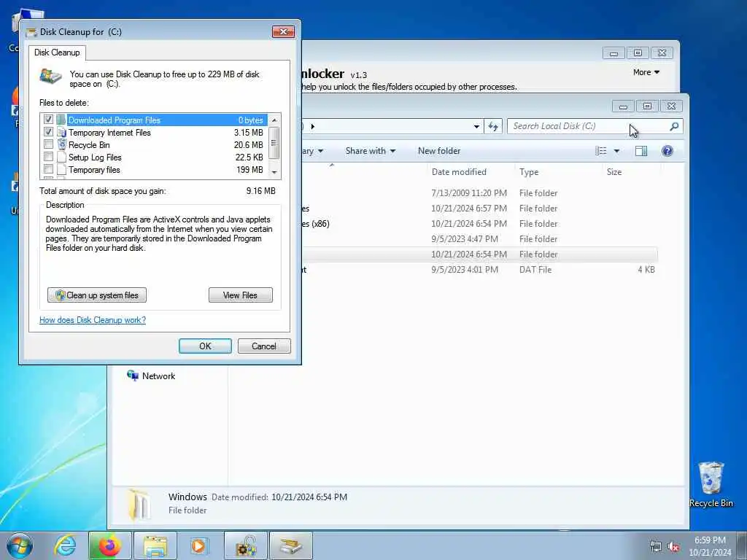747x560 pixels.
Task: Switch to Disk Cleanup taskbar button
Action: pos(291,545)
